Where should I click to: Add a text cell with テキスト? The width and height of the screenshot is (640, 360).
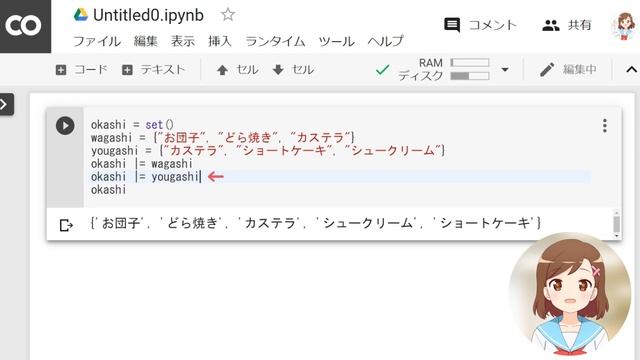coord(153,70)
